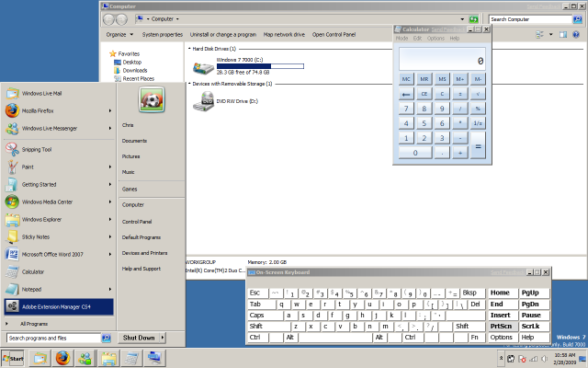This screenshot has width=588, height=368.
Task: Click the user account picture
Action: coord(149,98)
